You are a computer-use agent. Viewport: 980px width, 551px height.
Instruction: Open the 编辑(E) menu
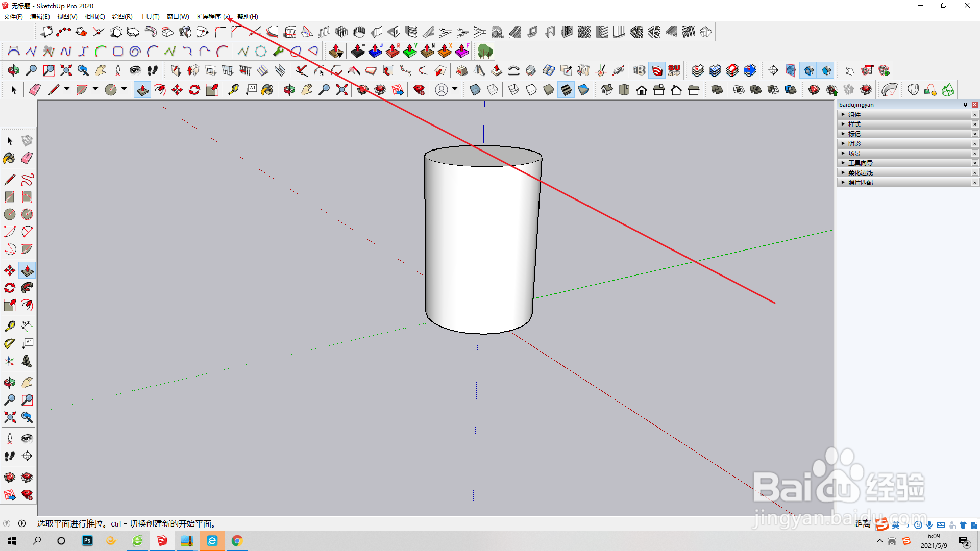tap(40, 17)
